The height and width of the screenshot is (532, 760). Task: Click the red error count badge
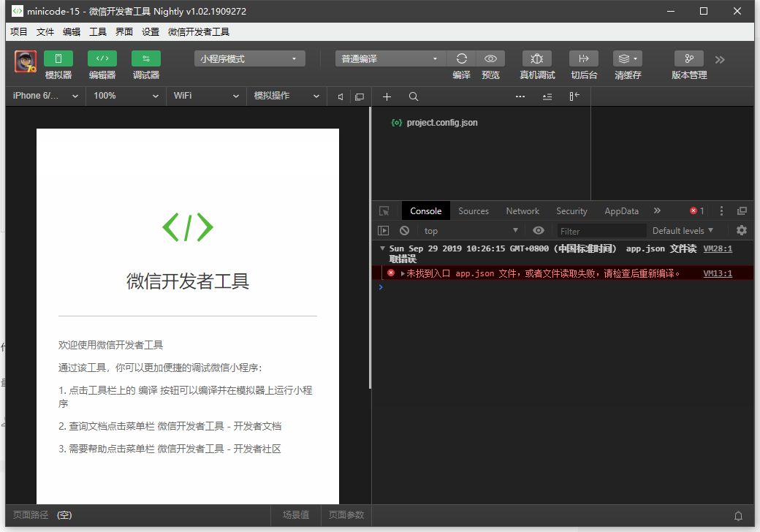[697, 210]
